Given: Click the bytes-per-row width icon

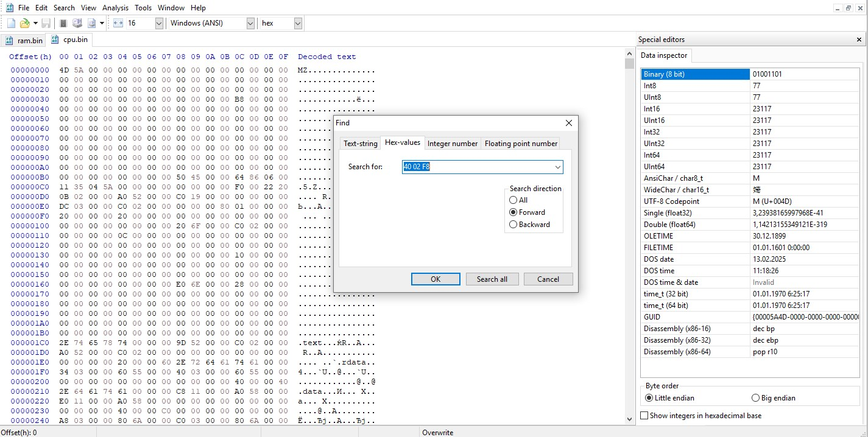Looking at the screenshot, I should click(x=118, y=23).
